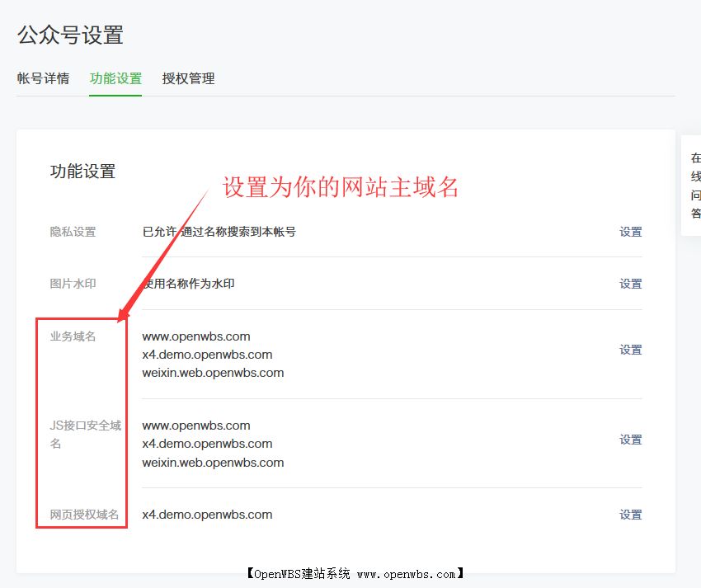Switch to the 帐号详情 tab
The height and width of the screenshot is (588, 701).
point(44,78)
